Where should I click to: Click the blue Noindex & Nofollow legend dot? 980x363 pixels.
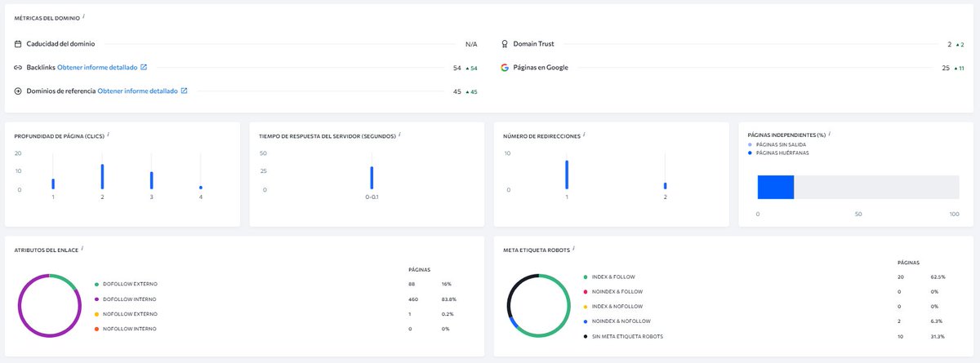pos(586,321)
